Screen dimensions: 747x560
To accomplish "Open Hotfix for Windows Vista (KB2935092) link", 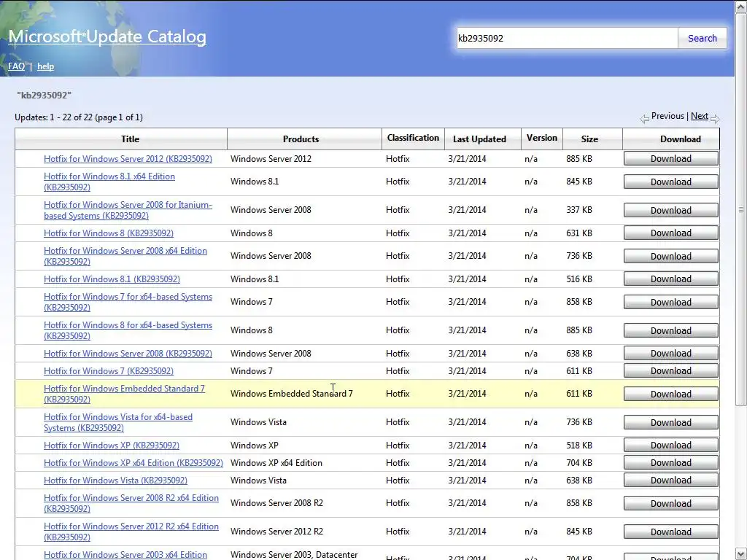I will [x=115, y=481].
